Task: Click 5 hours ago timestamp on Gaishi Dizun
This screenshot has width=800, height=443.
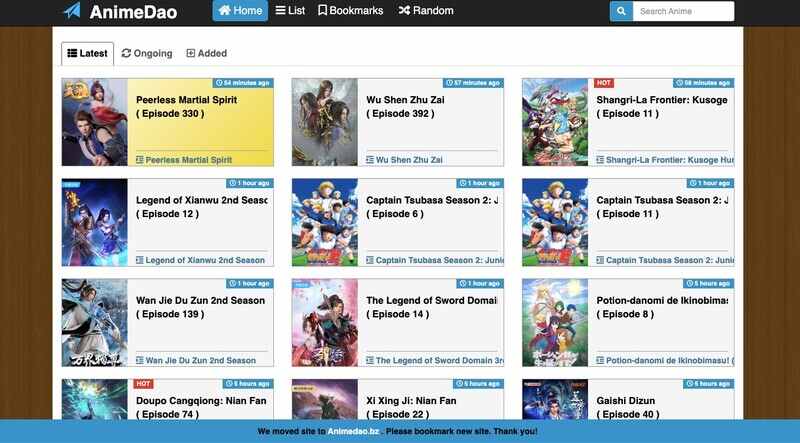Action: coord(708,384)
